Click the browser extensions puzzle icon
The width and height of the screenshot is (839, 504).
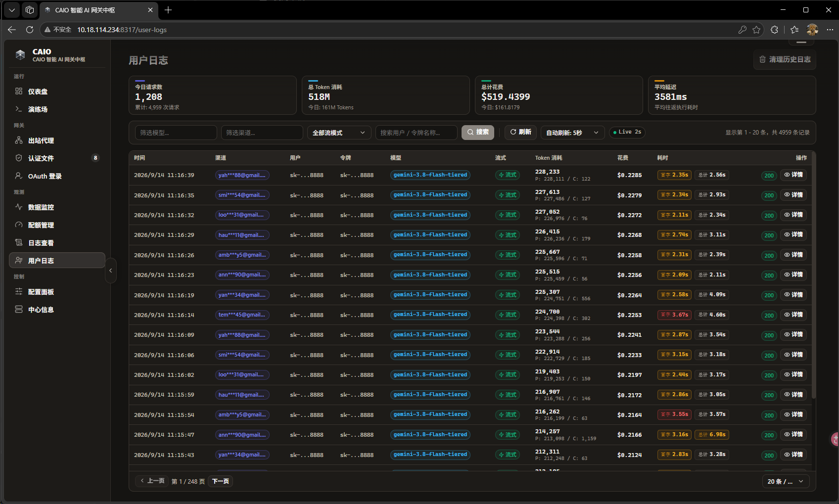(x=774, y=30)
